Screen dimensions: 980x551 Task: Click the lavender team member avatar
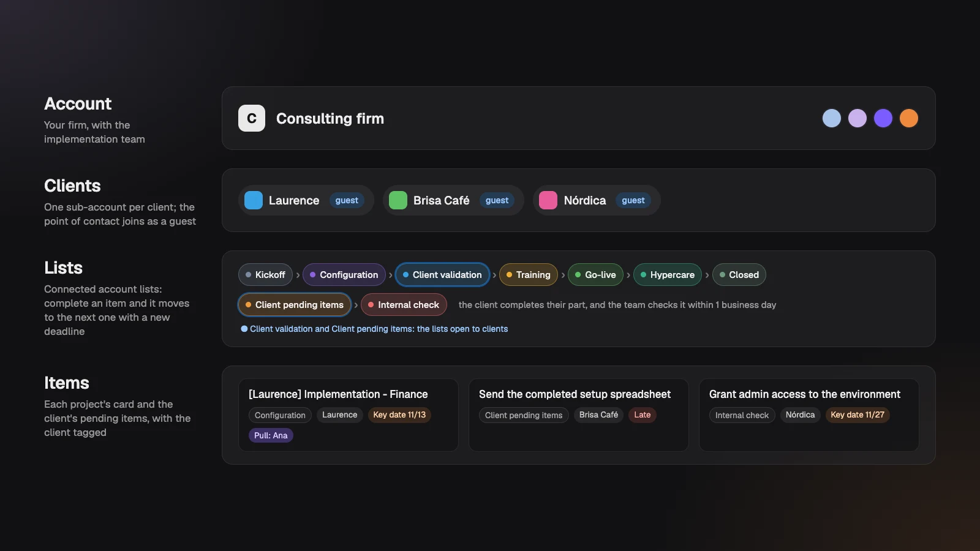click(858, 118)
